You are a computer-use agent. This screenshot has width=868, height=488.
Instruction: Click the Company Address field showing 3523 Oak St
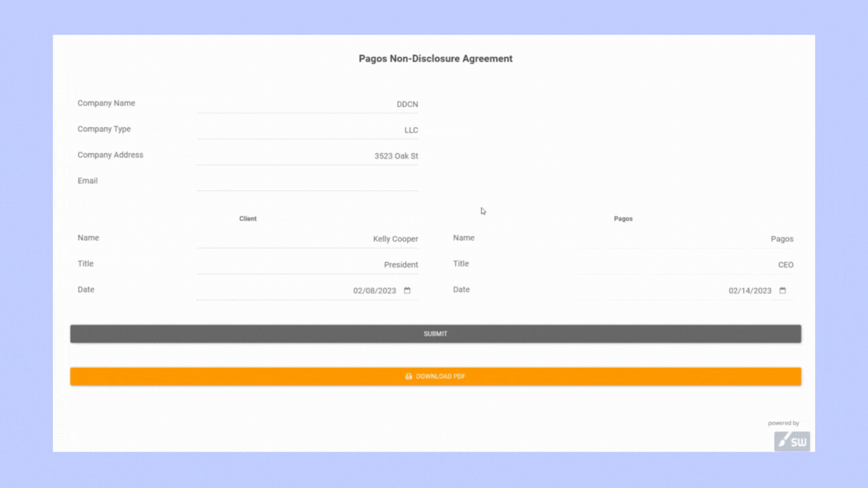[307, 156]
